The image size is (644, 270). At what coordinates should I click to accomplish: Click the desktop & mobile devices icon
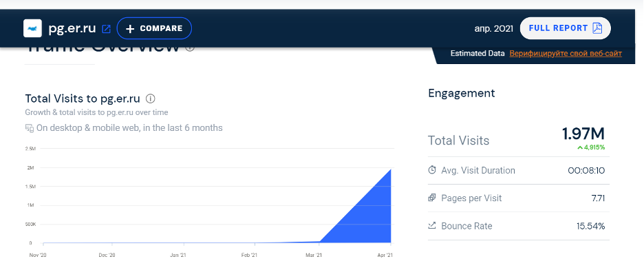pyautogui.click(x=29, y=128)
